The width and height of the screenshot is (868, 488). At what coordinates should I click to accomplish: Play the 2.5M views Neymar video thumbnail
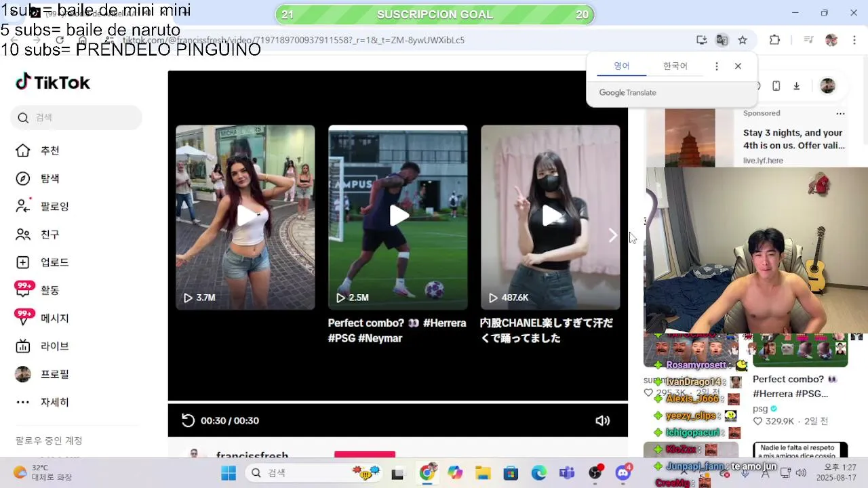click(x=398, y=217)
